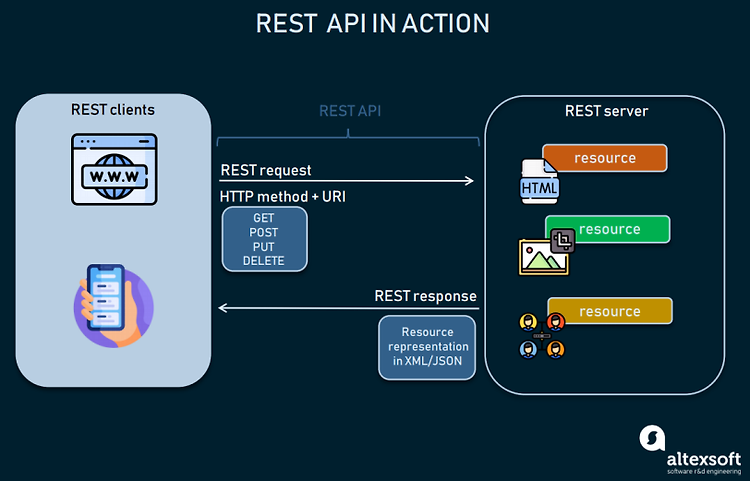Click the HTTP method + URI text
The image size is (750, 481).
point(283,197)
